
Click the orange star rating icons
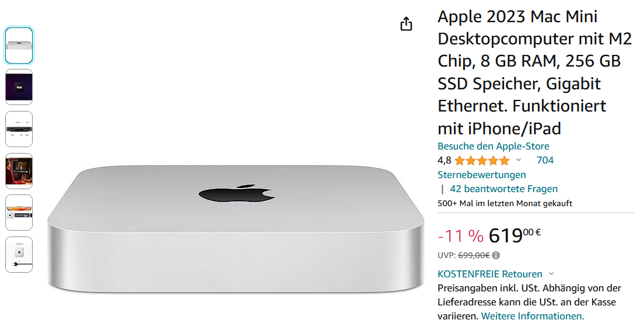coord(481,161)
